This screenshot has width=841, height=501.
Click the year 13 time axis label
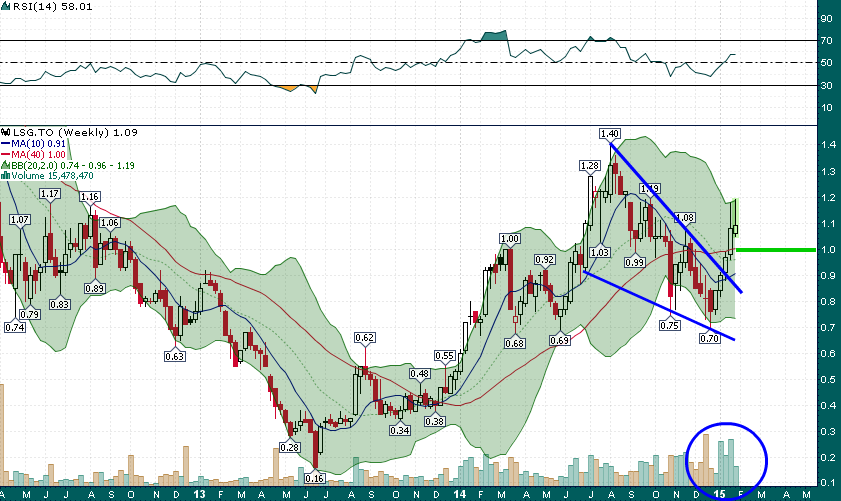[199, 494]
